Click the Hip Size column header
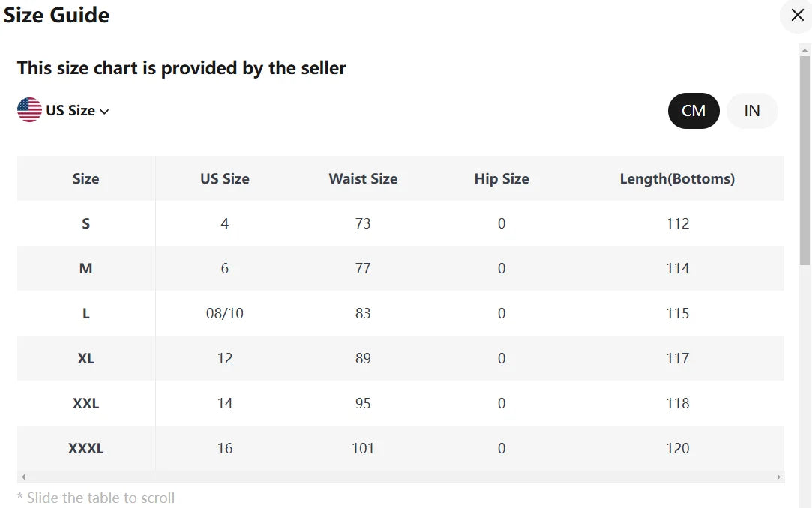The image size is (812, 508). click(x=502, y=178)
